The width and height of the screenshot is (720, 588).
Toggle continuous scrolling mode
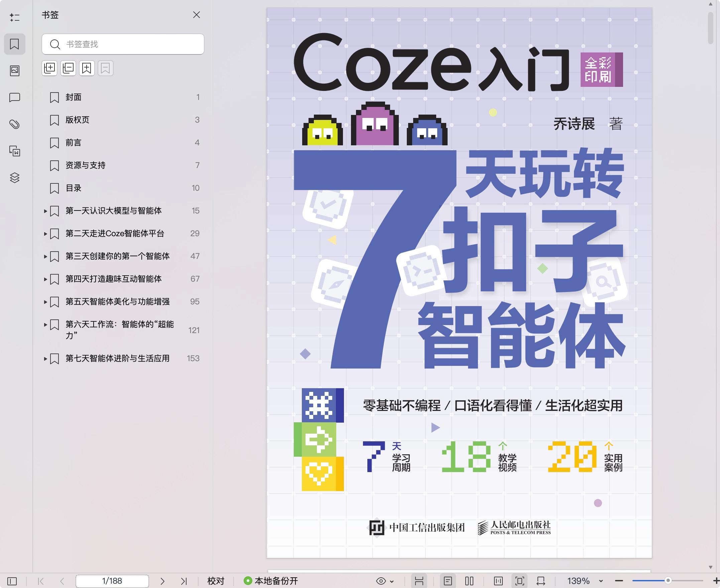[419, 581]
